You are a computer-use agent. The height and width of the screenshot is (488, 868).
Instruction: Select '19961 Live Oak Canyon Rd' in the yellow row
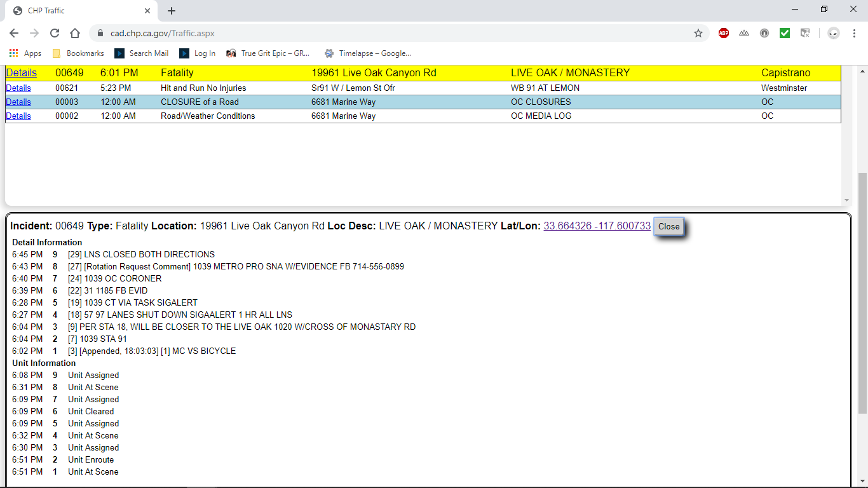tap(374, 72)
